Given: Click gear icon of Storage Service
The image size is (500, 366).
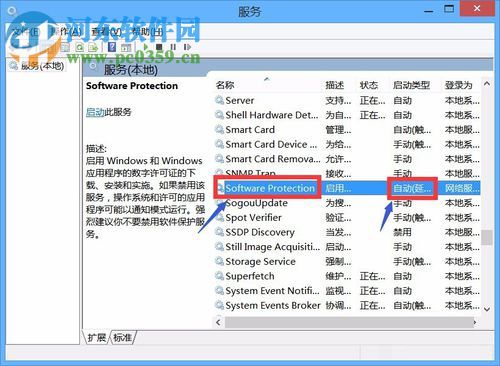Looking at the screenshot, I should coord(219,261).
